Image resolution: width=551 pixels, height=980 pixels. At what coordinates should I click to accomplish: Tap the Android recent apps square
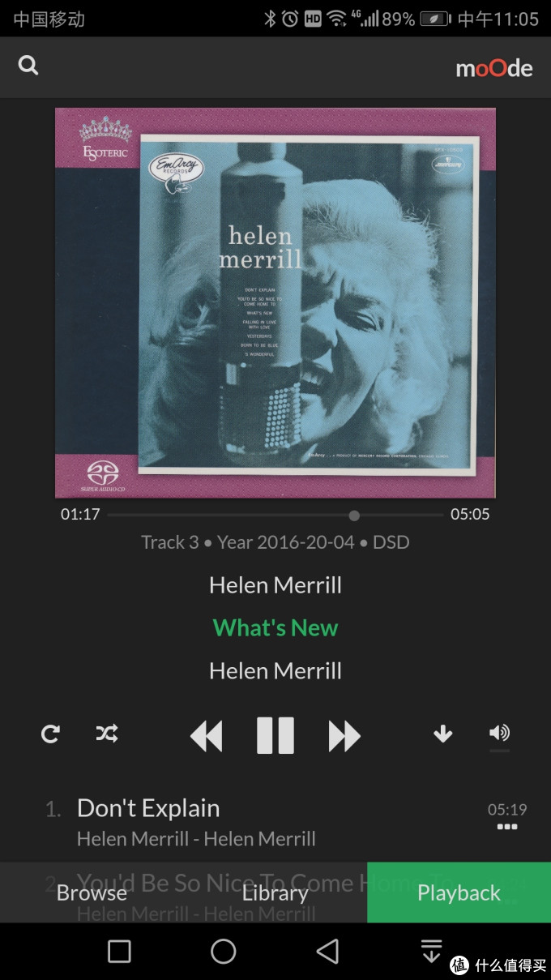pos(119,952)
